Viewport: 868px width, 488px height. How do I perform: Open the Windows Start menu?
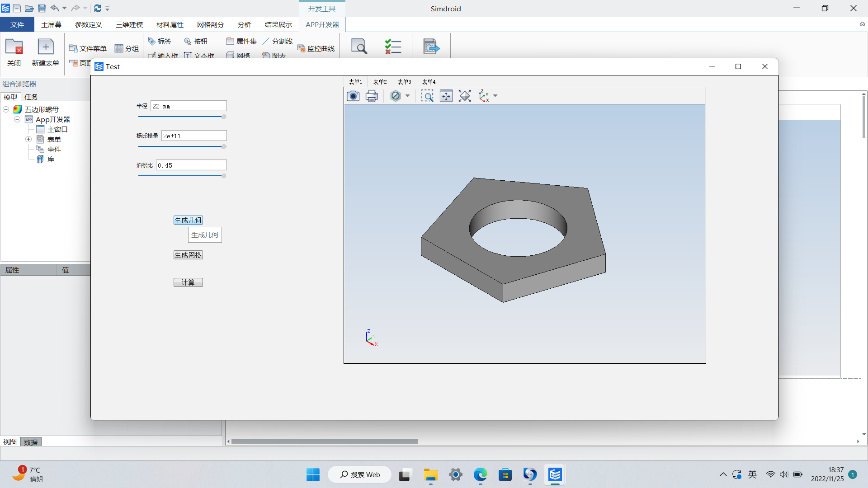[313, 475]
